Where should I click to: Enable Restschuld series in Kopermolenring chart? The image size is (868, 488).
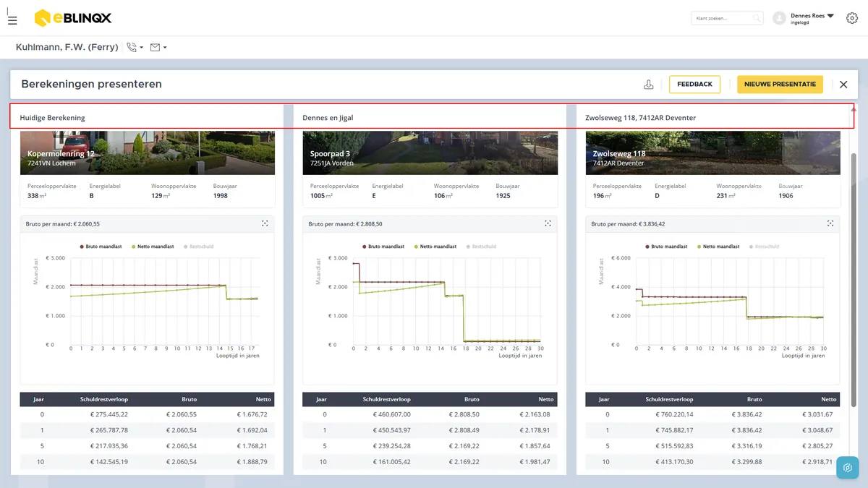[x=198, y=247]
